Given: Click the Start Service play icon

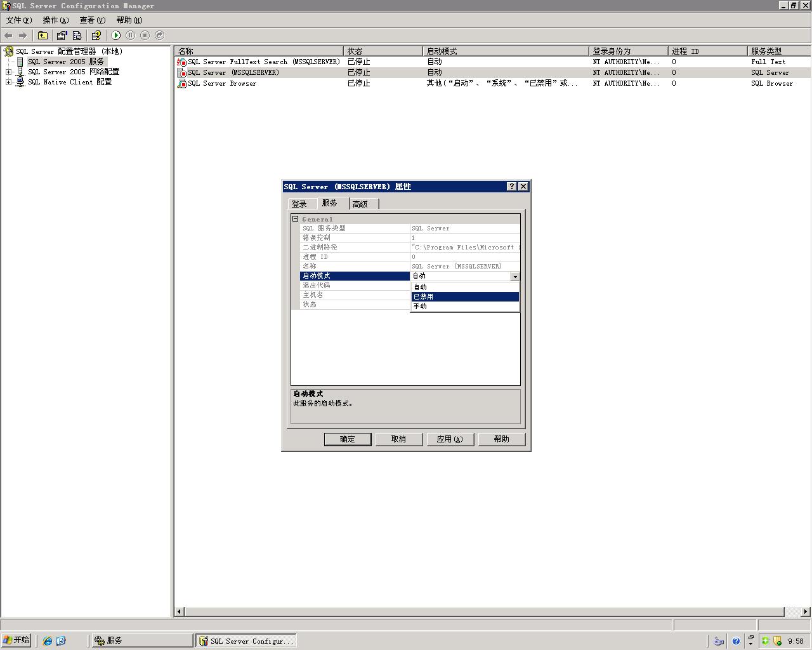Looking at the screenshot, I should (115, 36).
